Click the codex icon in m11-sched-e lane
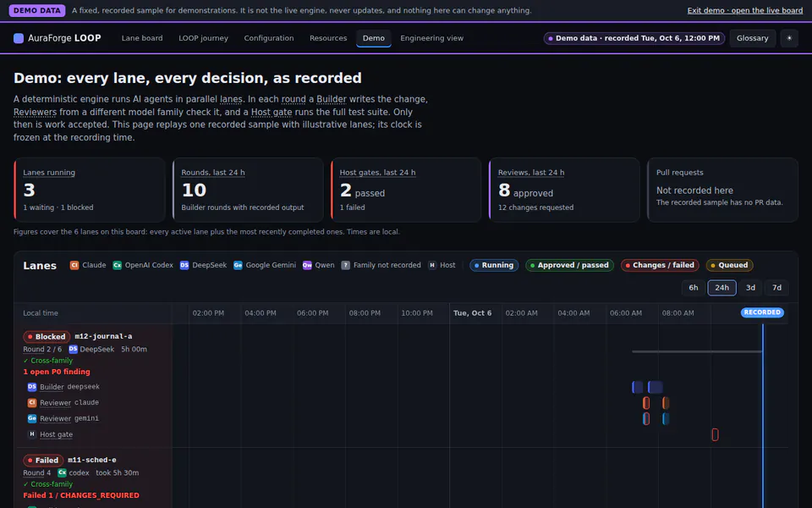 (x=62, y=472)
